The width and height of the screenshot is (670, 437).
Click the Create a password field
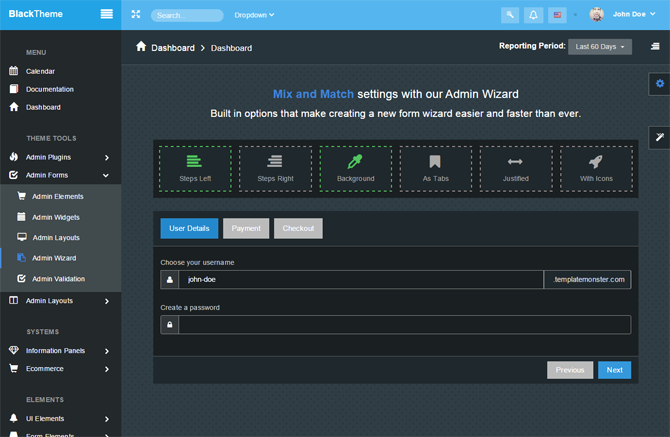(x=405, y=325)
